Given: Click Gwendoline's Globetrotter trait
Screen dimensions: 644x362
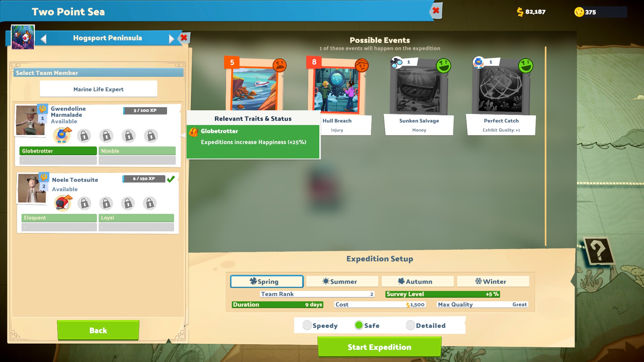Looking at the screenshot, I should [58, 151].
